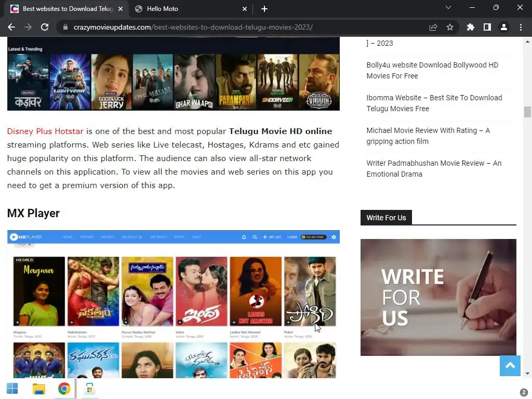Open a new browser tab

(264, 9)
